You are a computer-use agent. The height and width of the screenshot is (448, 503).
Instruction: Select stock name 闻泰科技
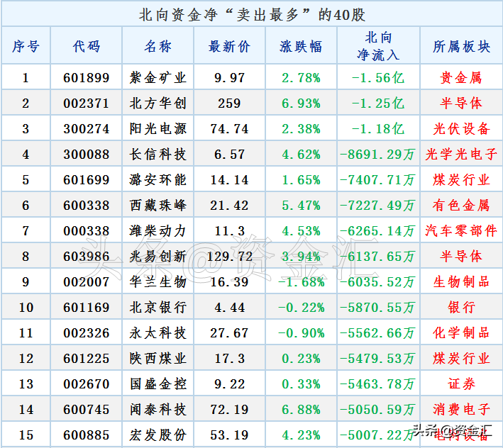157,410
